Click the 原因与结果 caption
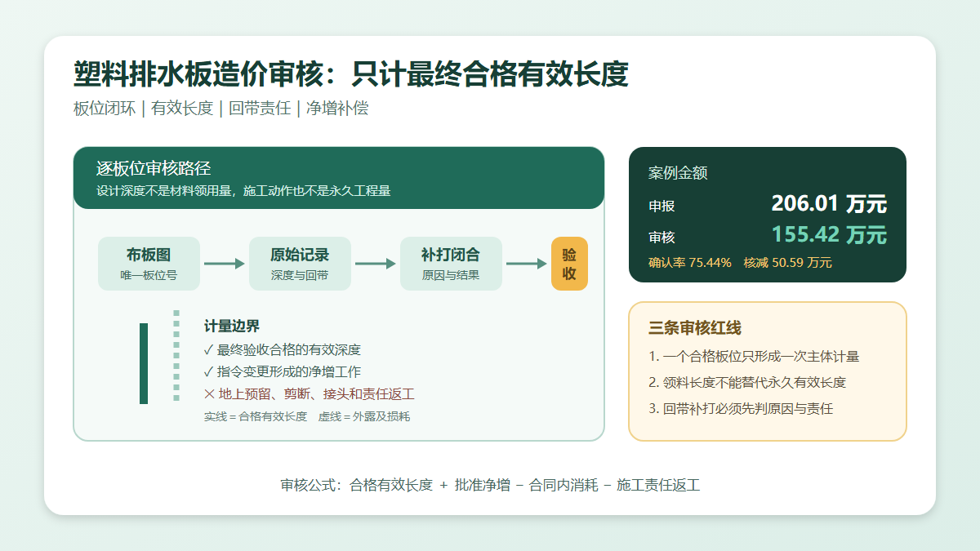 (451, 276)
